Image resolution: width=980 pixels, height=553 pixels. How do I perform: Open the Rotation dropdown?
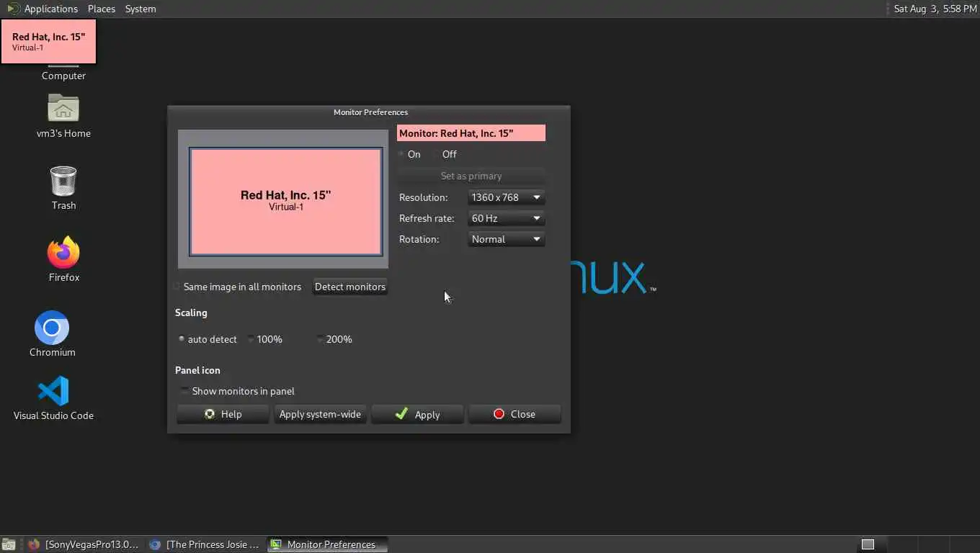pyautogui.click(x=506, y=239)
